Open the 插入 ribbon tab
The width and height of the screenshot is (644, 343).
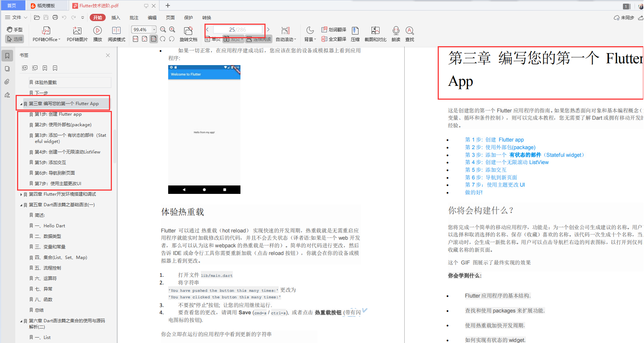[116, 17]
